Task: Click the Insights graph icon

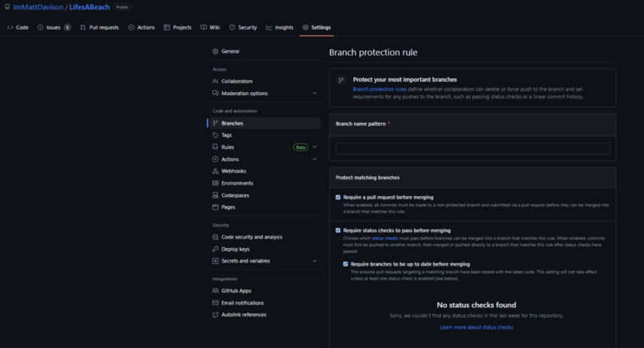Action: [269, 27]
